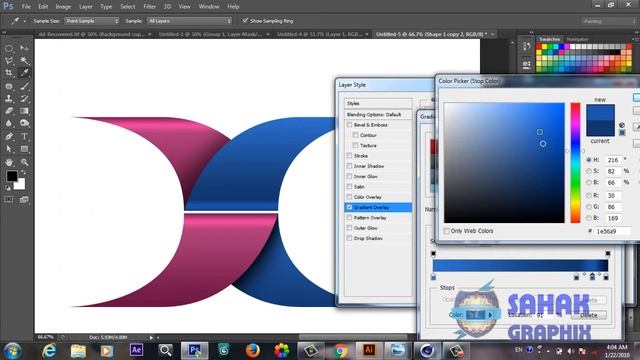Enable the Inner Shadow checkbox
Image resolution: width=640 pixels, height=360 pixels.
[x=349, y=166]
